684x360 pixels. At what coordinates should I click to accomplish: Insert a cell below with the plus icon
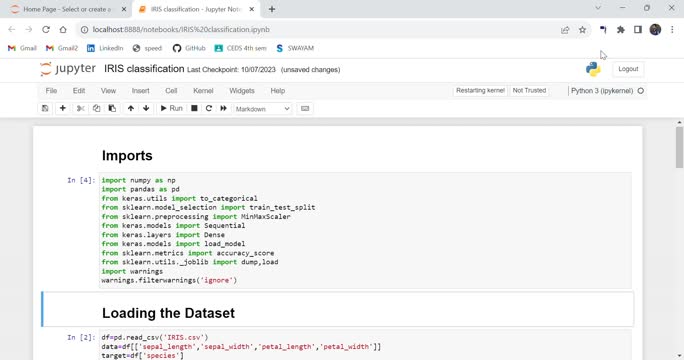(62, 108)
